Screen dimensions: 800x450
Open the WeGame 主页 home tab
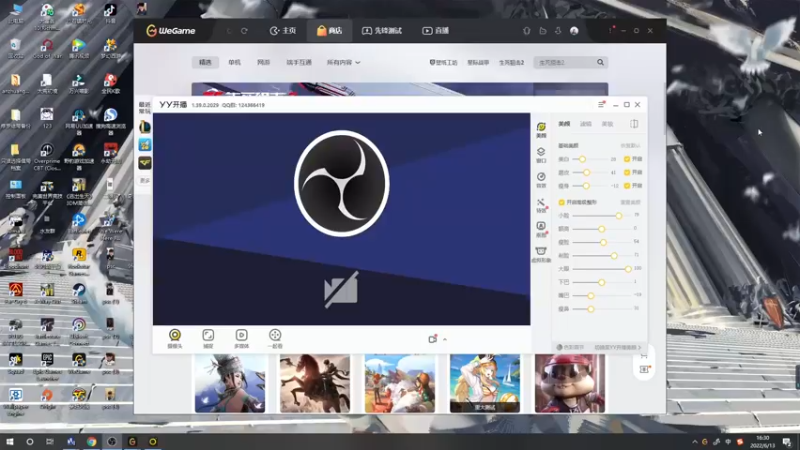(283, 31)
